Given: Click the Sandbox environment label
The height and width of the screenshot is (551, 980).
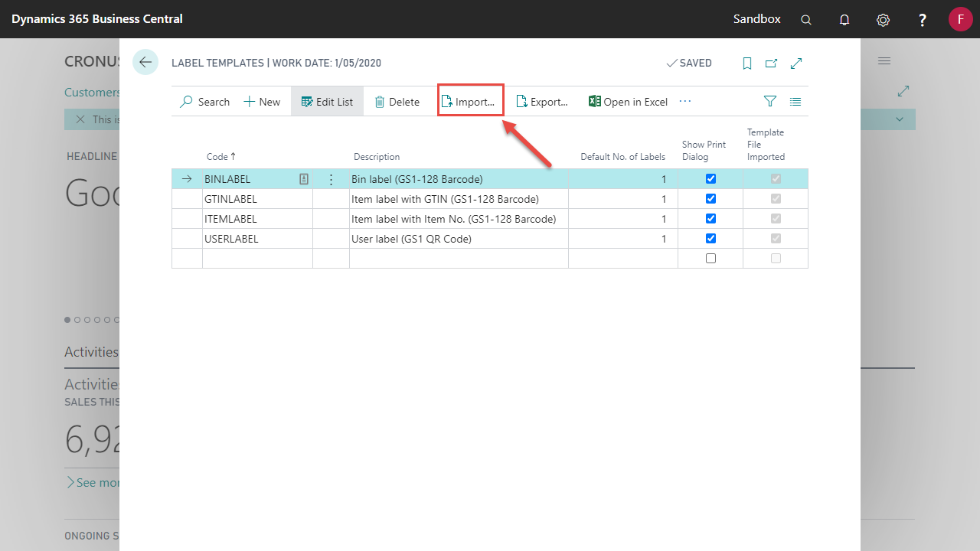Looking at the screenshot, I should (x=757, y=18).
